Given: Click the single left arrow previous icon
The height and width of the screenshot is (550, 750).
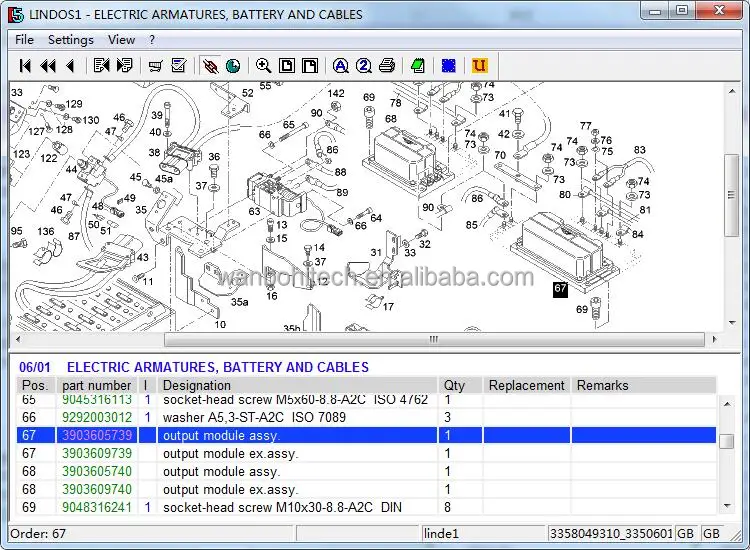Looking at the screenshot, I should [x=70, y=66].
